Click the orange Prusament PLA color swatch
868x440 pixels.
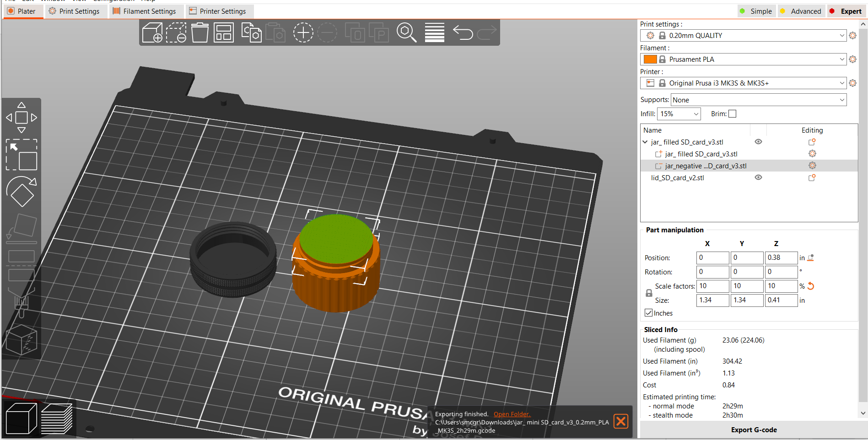(650, 59)
